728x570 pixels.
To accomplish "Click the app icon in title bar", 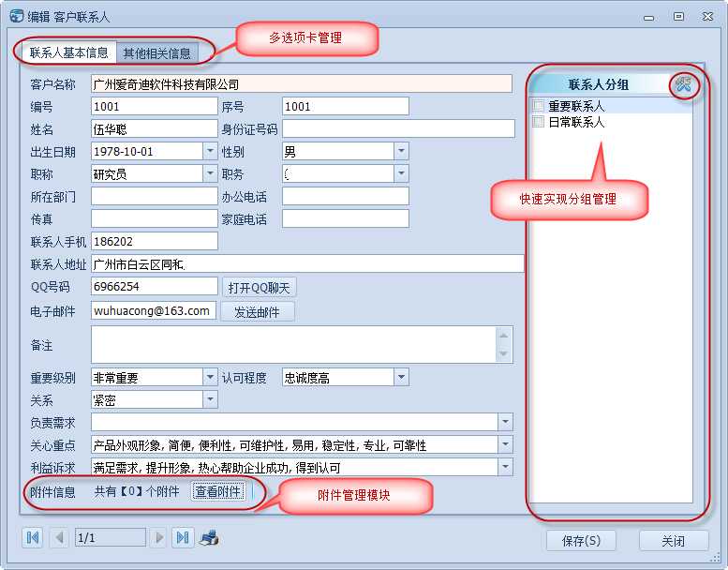I will [x=17, y=16].
